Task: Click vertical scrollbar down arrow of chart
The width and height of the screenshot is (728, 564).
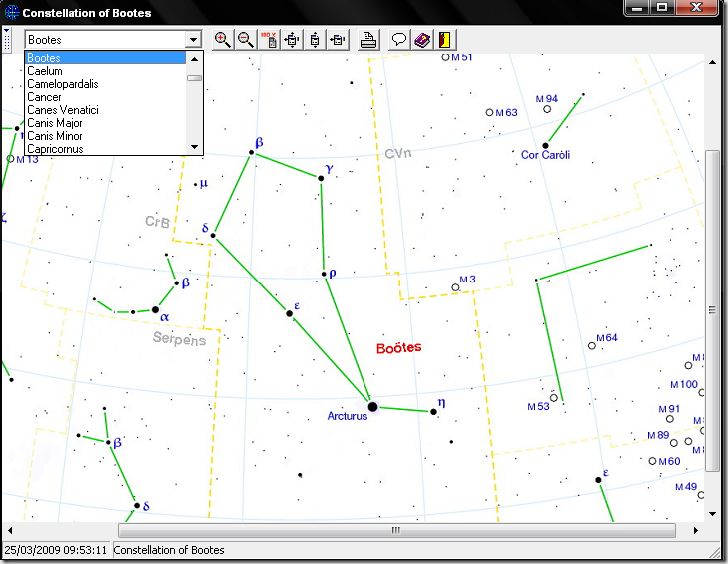Action: [712, 514]
